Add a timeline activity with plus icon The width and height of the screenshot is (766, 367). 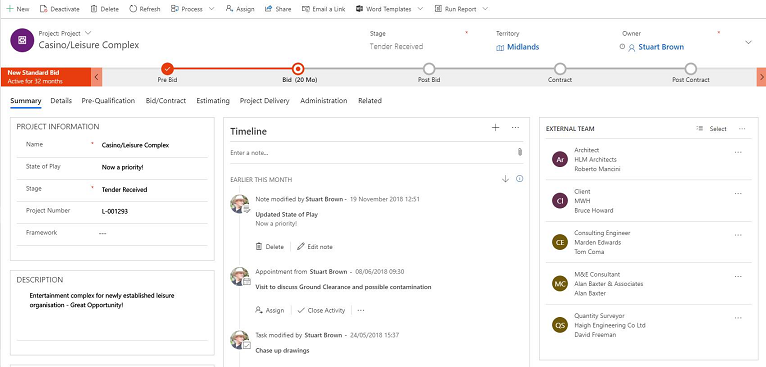click(x=495, y=128)
